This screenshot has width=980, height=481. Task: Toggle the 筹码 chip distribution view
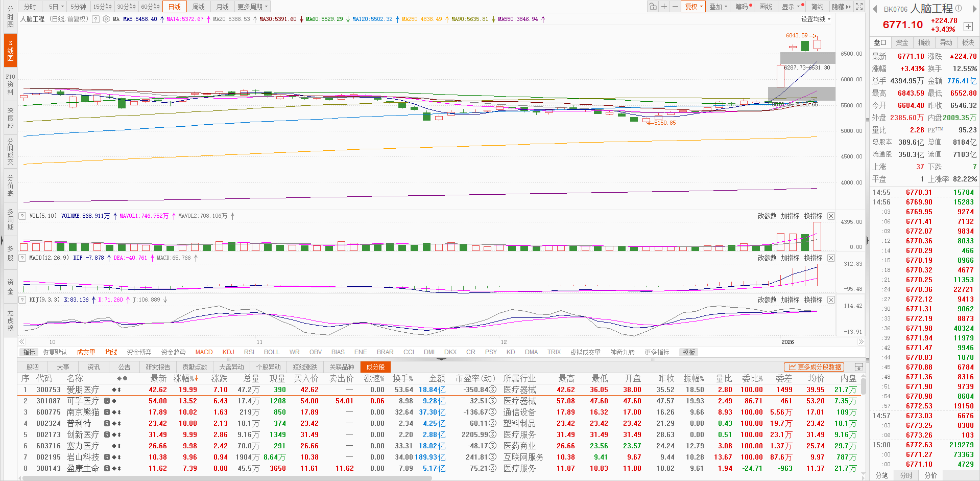[x=742, y=7]
